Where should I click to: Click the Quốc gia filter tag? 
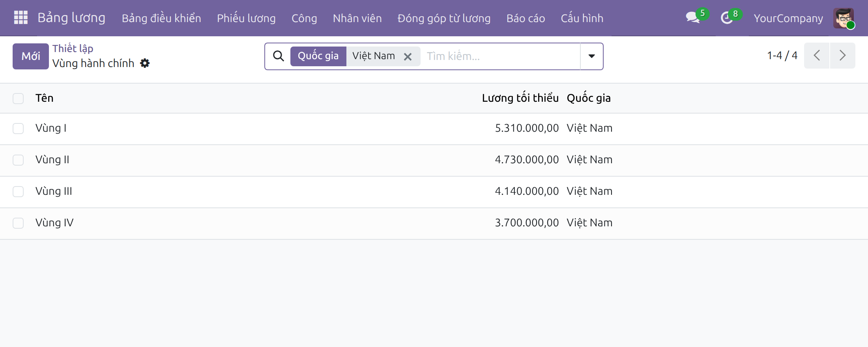point(318,56)
